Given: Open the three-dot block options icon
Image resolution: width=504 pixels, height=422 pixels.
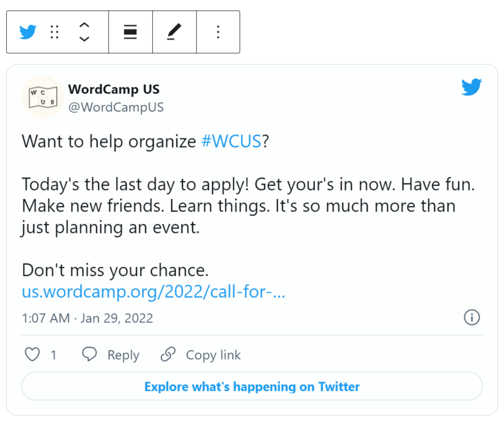Looking at the screenshot, I should (218, 32).
